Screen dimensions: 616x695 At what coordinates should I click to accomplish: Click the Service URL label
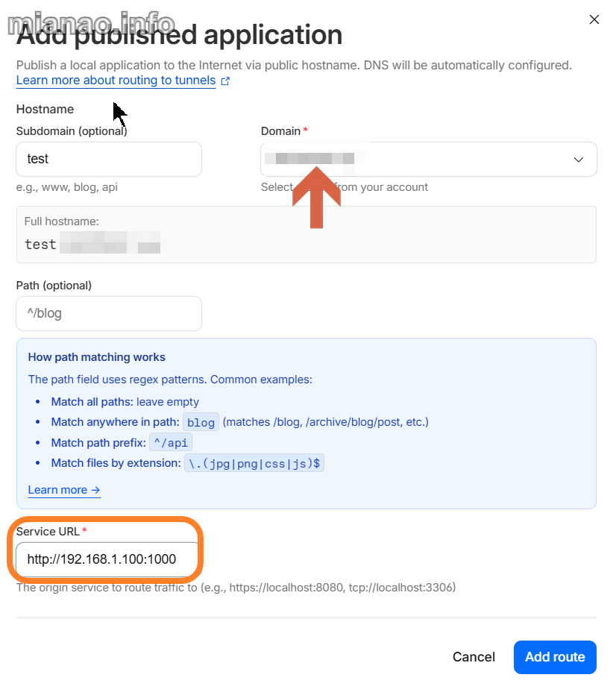[48, 531]
